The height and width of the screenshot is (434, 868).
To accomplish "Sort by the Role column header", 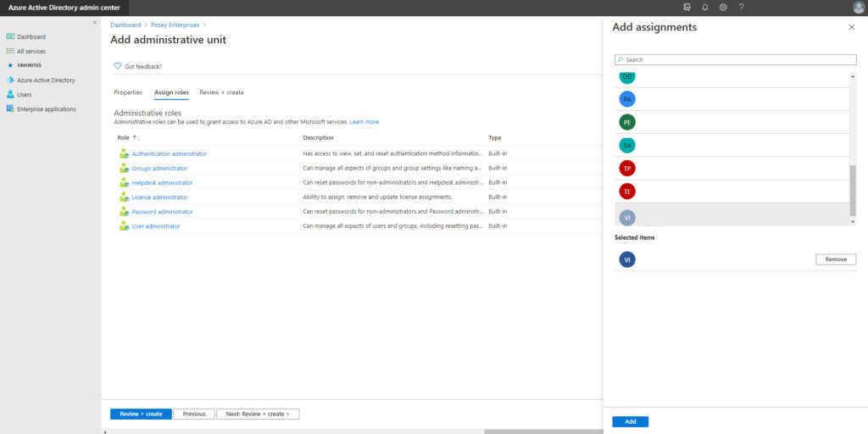I will point(124,137).
